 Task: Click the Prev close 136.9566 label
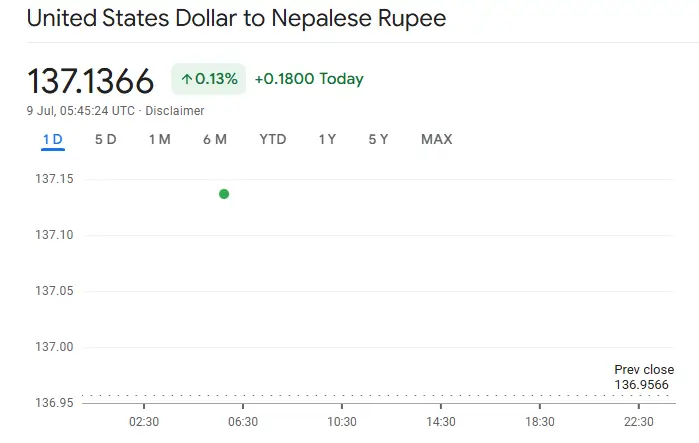643,377
